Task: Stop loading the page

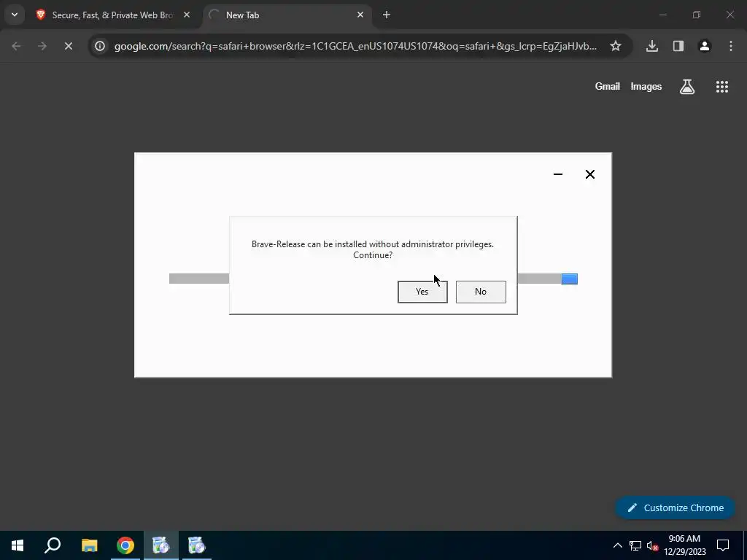Action: 68,46
